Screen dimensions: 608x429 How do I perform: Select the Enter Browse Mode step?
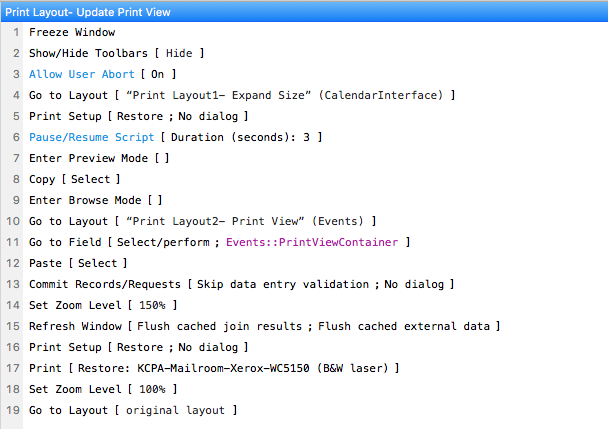point(95,200)
